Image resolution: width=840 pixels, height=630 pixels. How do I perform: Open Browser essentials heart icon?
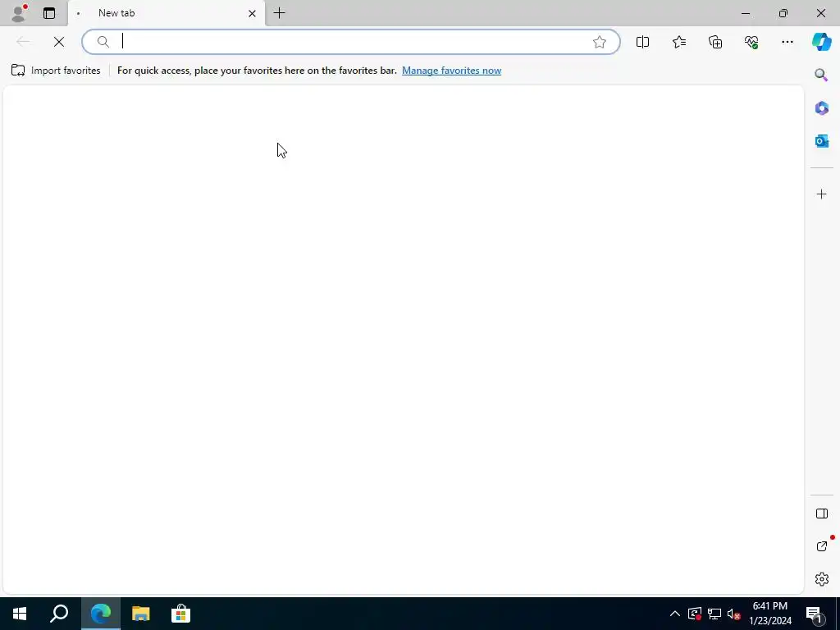[751, 42]
